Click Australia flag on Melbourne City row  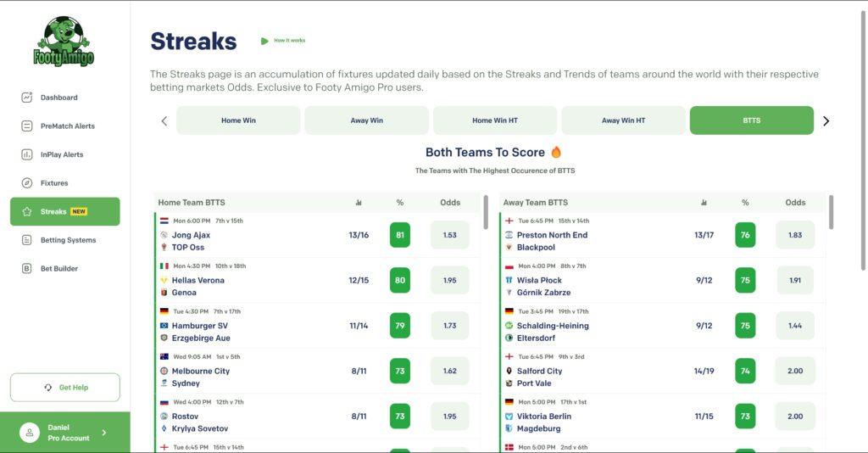(164, 357)
